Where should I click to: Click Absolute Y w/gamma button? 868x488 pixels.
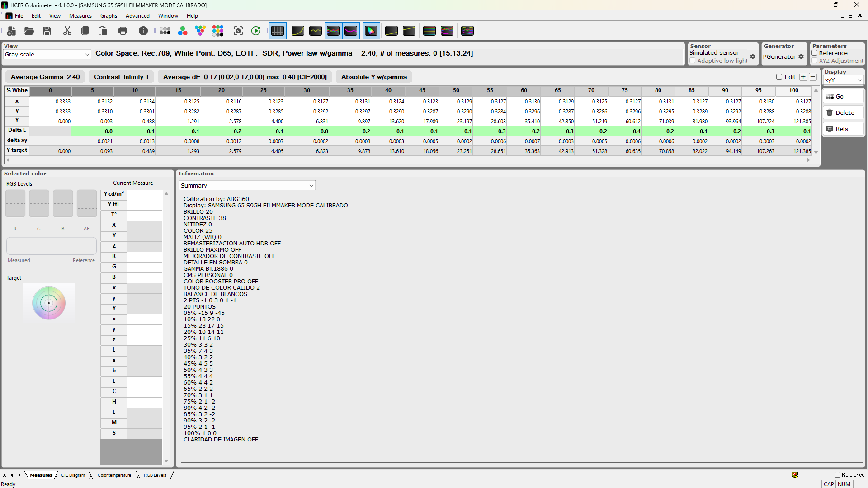tap(374, 77)
